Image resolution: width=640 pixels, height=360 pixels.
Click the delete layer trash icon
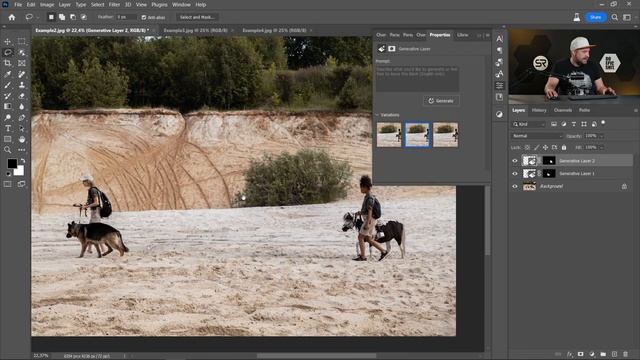click(x=626, y=354)
